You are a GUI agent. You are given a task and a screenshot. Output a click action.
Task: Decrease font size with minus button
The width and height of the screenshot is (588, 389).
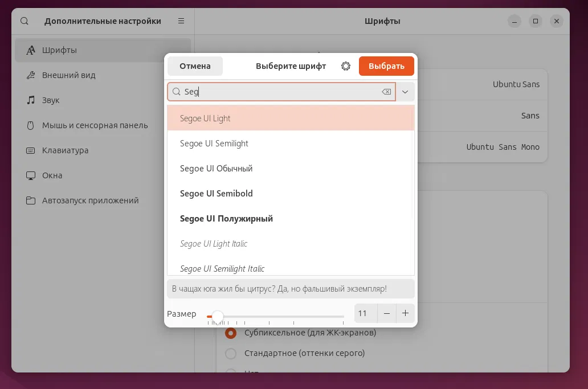click(387, 313)
